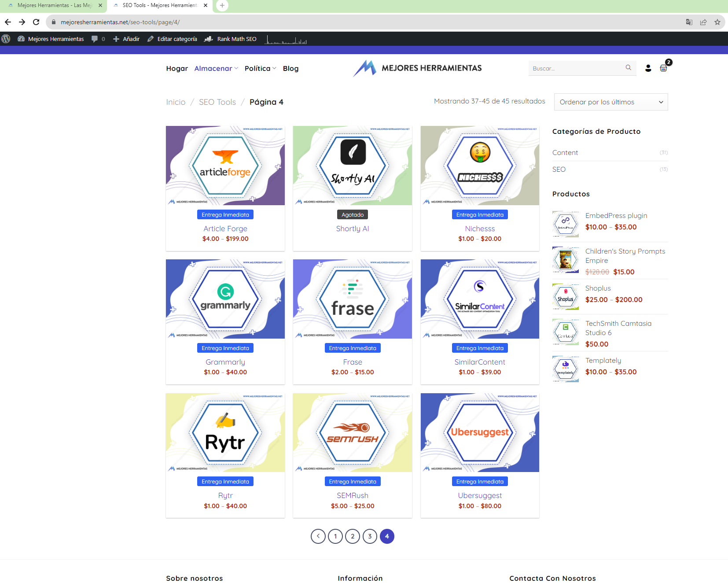Reload the page with the refresh icon
This screenshot has width=728, height=583.
[x=36, y=22]
